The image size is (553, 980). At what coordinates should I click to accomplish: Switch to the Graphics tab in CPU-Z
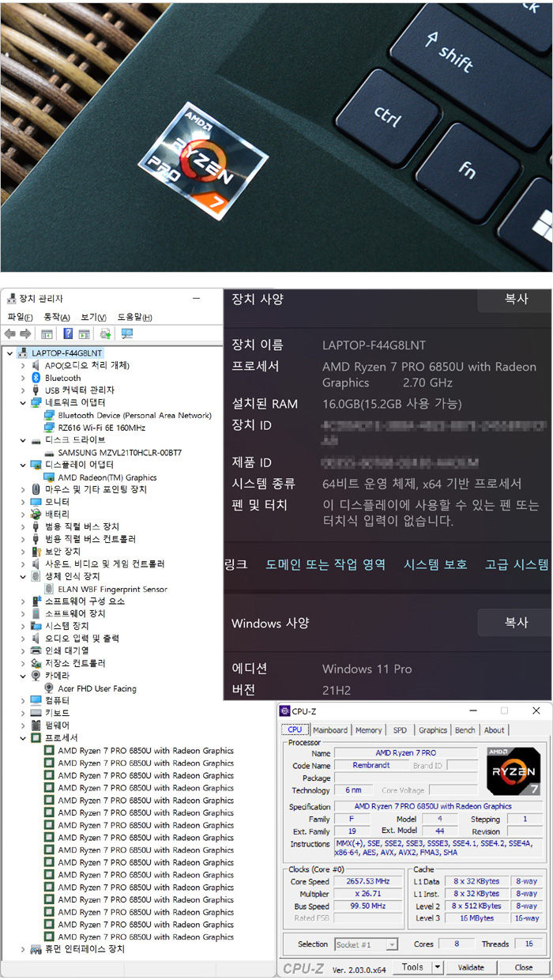point(432,730)
